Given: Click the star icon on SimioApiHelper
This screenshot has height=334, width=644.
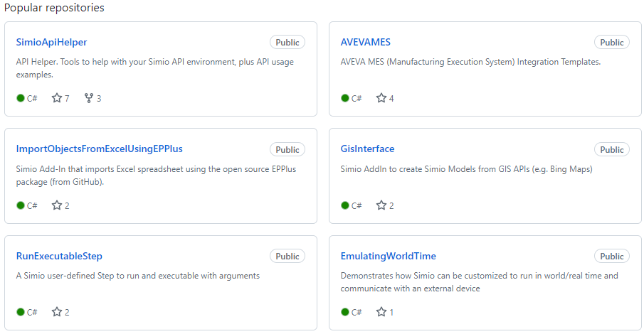Looking at the screenshot, I should (57, 98).
